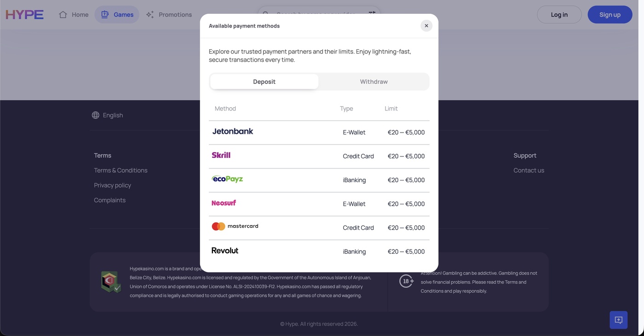The height and width of the screenshot is (336, 644).
Task: Switch to the Deposit tab
Action: pos(264,81)
